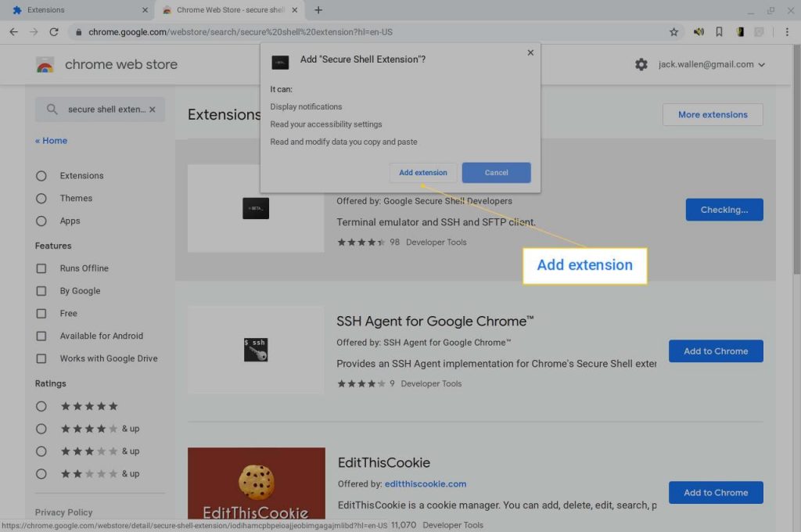This screenshot has height=532, width=801.
Task: Reload the page with the refresh icon
Action: (x=54, y=31)
